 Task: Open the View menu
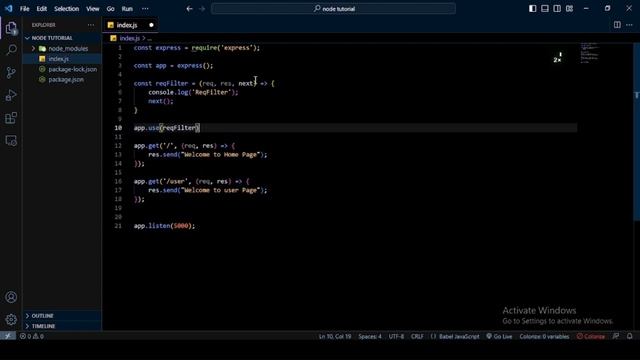[93, 9]
